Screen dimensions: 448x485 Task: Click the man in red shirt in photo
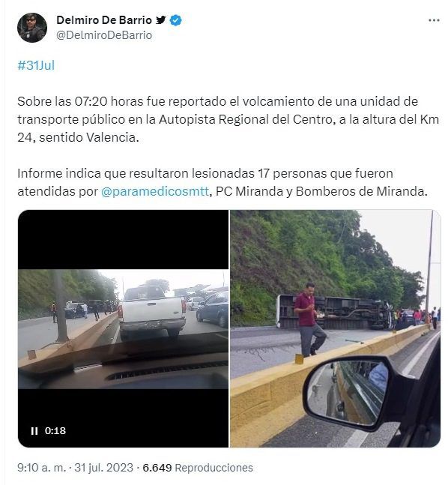click(x=309, y=319)
